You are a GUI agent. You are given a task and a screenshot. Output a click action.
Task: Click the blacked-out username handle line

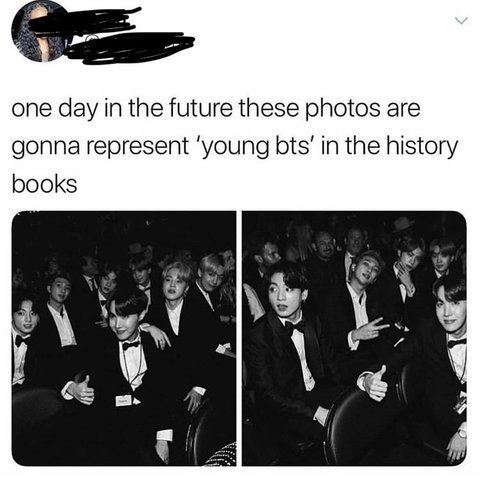[x=130, y=48]
